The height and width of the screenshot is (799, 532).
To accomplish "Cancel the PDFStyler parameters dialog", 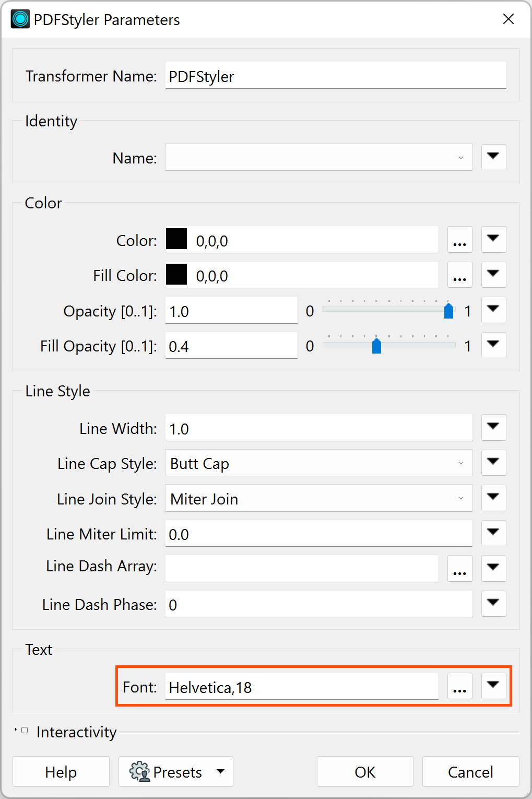I will pyautogui.click(x=470, y=771).
